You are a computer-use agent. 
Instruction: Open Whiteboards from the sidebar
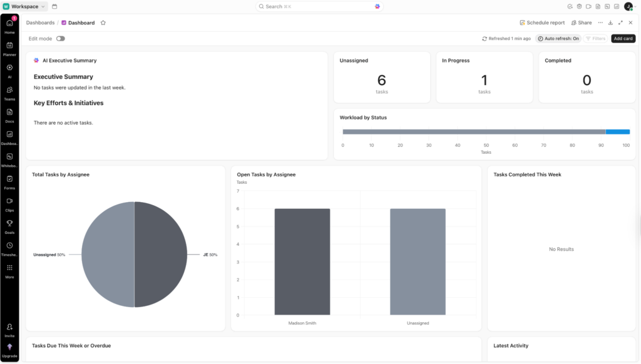pos(9,156)
